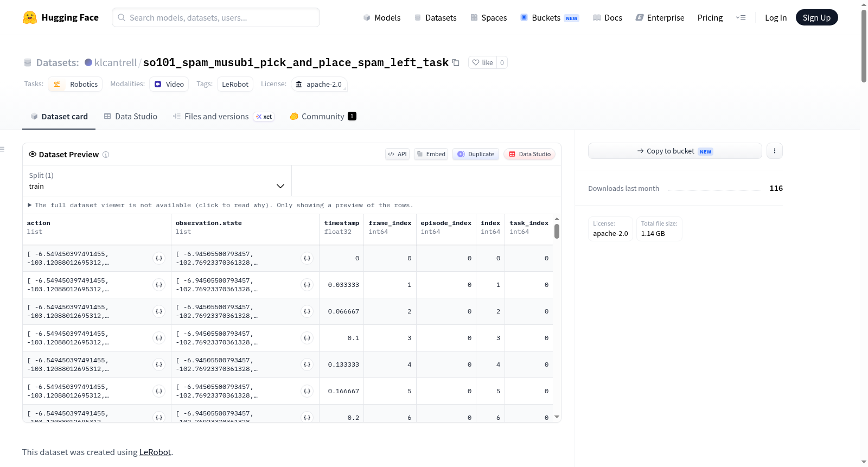Follow the LeRobot hyperlink in description
Screen dimensions: 868x467
pyautogui.click(x=155, y=452)
